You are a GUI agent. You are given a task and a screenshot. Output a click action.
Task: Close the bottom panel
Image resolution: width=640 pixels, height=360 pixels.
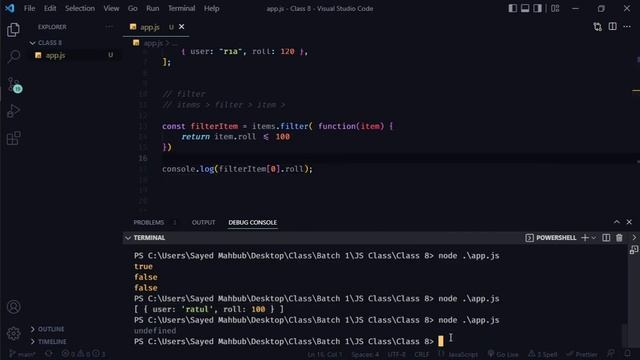[x=629, y=222]
